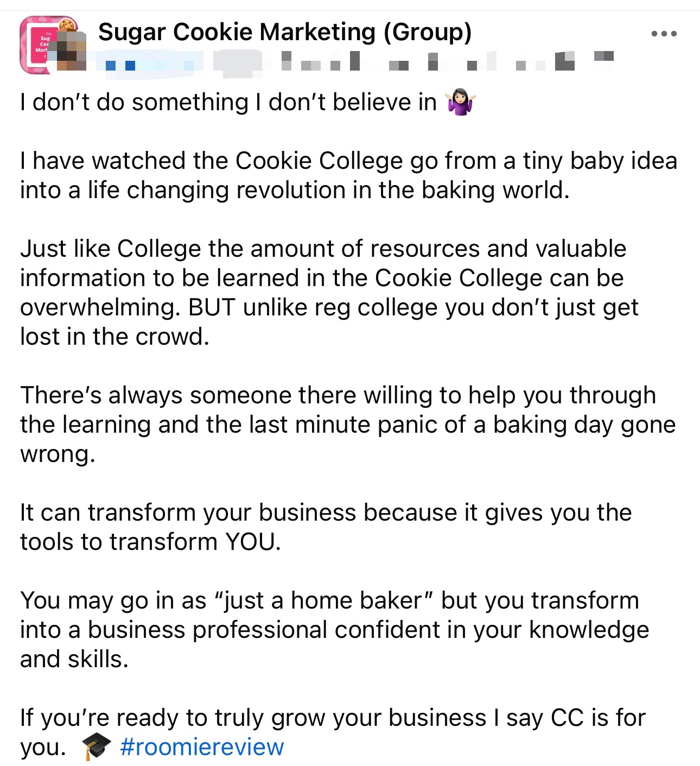The width and height of the screenshot is (700, 766).
Task: Tap the paragraph starting "There's always someone"
Action: [347, 424]
